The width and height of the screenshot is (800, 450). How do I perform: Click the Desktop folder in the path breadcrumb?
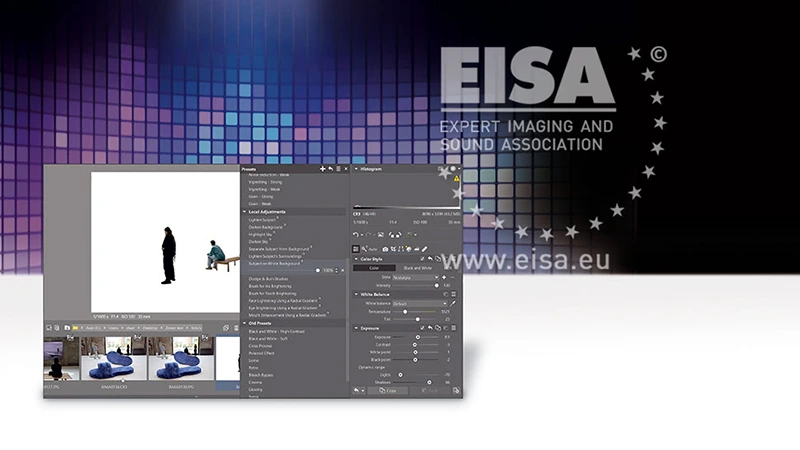pos(150,328)
